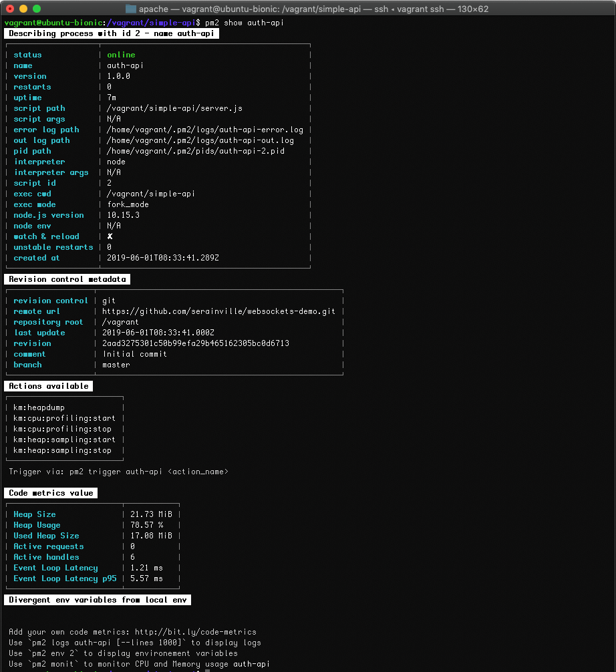Click the red close window button
616x672 pixels.
(10, 9)
